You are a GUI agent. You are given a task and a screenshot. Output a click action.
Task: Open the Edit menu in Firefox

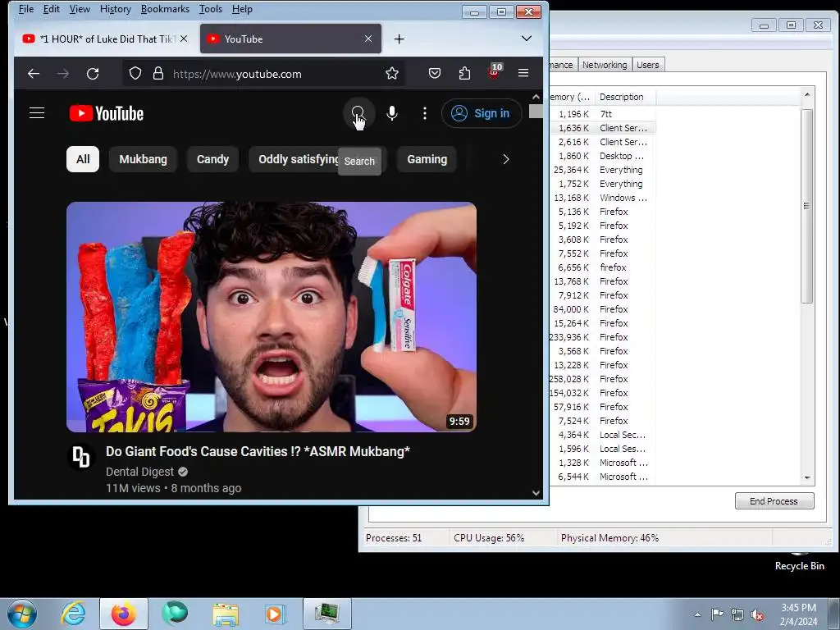[52, 9]
